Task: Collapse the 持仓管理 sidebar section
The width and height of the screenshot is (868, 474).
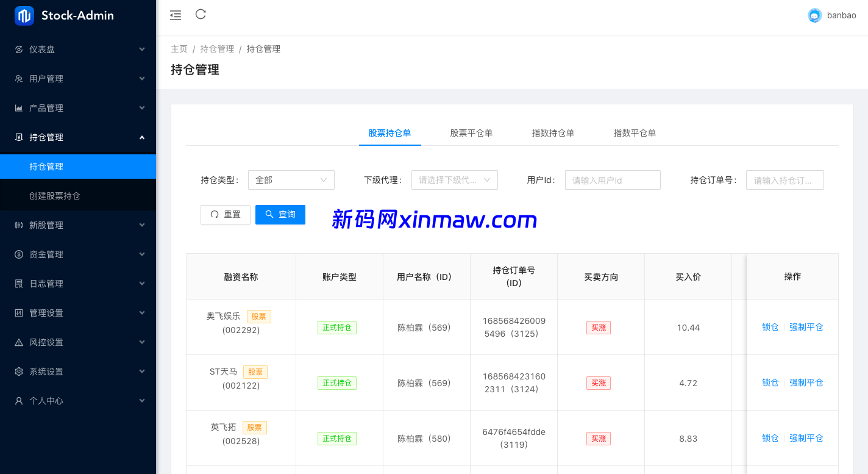Action: click(x=78, y=137)
